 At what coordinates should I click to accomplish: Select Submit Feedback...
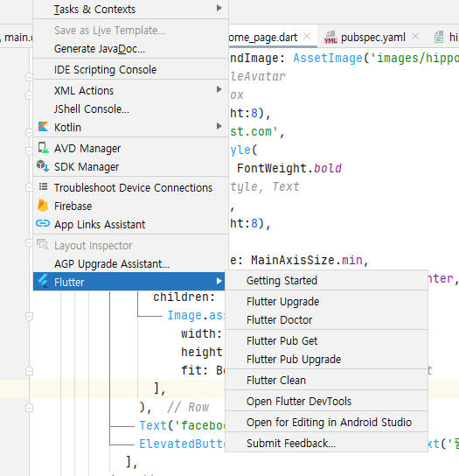326,444
